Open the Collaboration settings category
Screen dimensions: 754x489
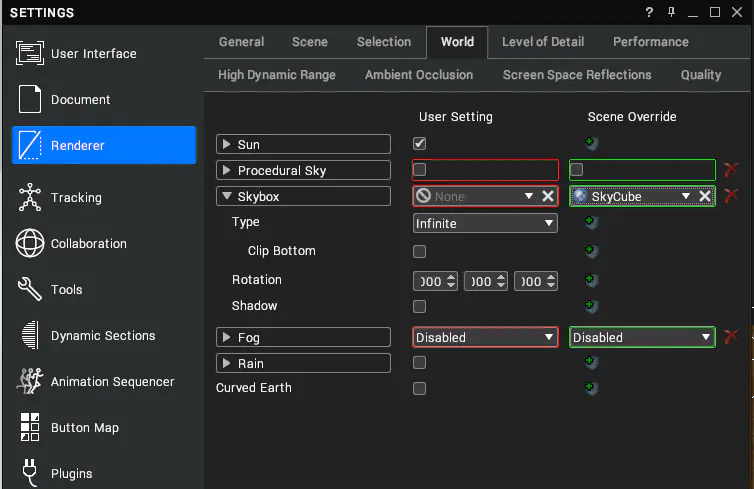click(x=103, y=243)
